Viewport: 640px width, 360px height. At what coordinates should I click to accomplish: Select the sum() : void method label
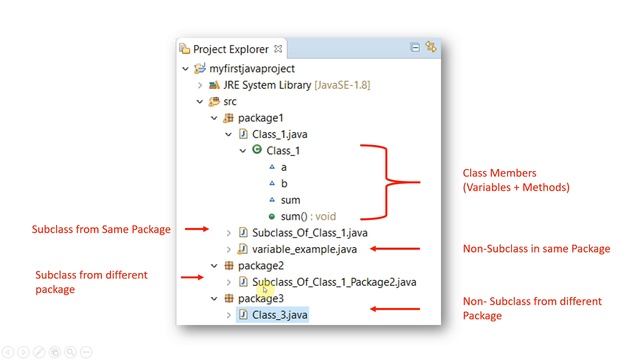point(308,216)
